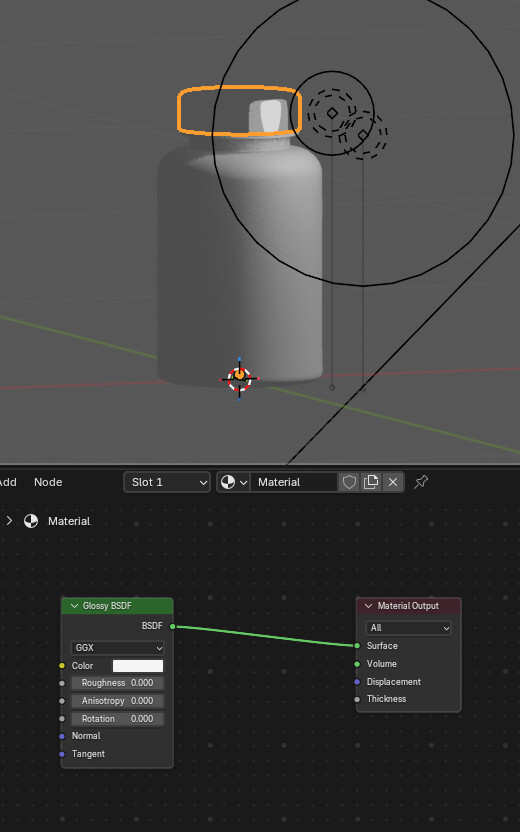Click the Surface input socket

coord(357,646)
